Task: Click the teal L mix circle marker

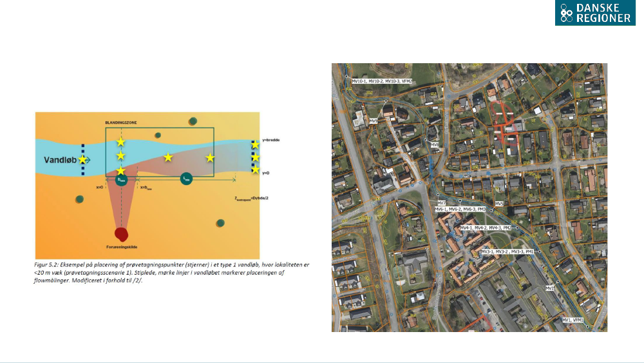Action: (187, 179)
